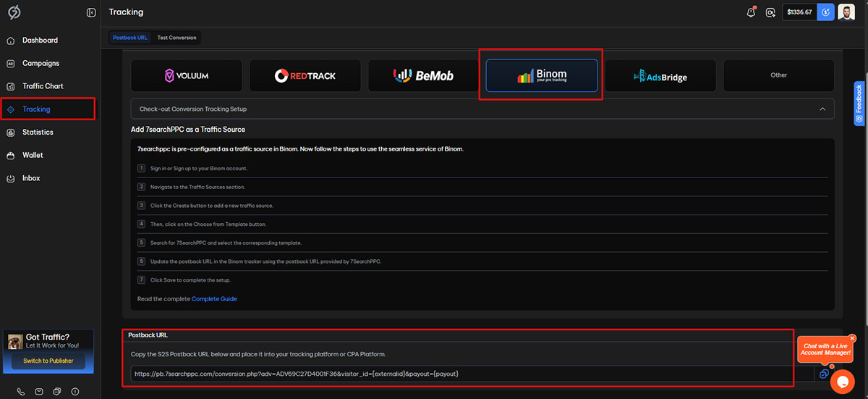Select the Voluum tracker card
This screenshot has width=868, height=399.
186,75
